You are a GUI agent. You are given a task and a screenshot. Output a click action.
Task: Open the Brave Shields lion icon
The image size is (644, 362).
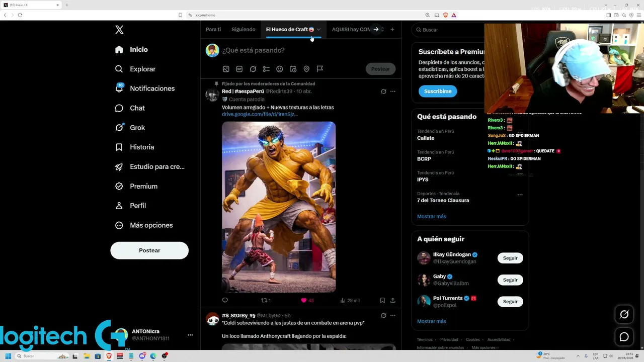point(445,15)
